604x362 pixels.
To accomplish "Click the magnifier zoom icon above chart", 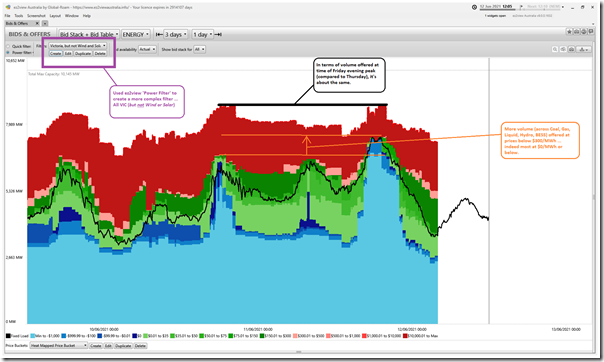I will click(555, 49).
